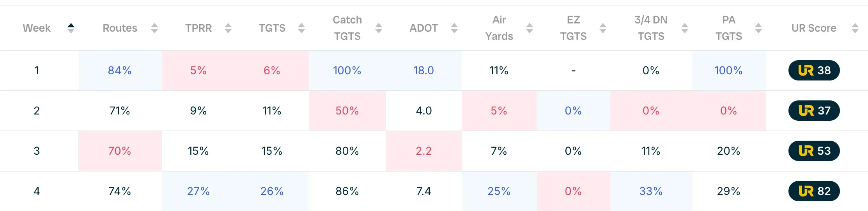Screen dimensions: 868x211
Task: Click the UR 38 score badge
Action: pos(814,70)
